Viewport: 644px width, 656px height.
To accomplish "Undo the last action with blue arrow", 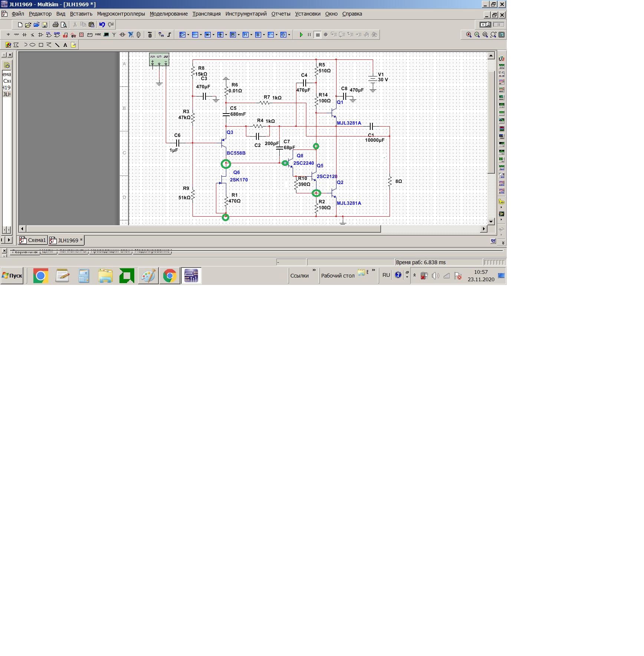I will coord(102,24).
